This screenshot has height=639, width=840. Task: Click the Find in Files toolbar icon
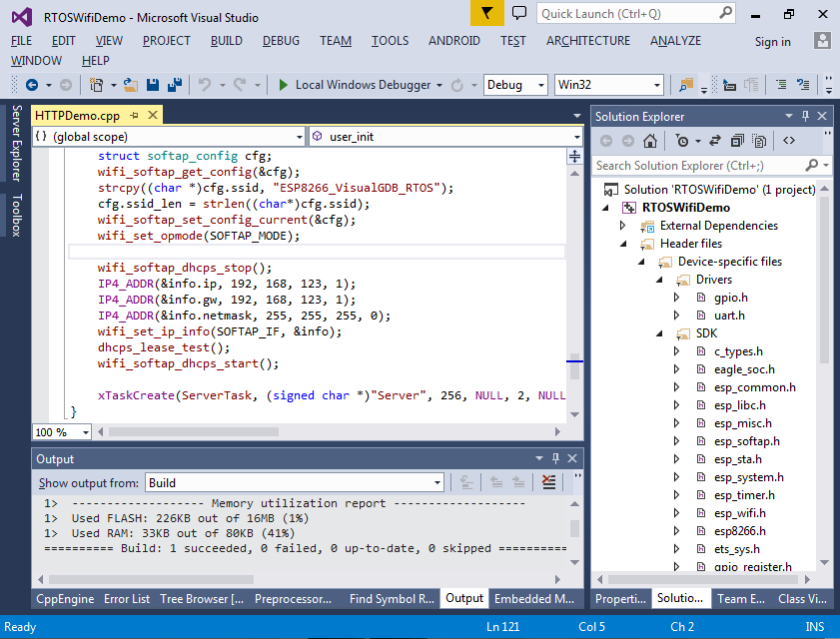pos(686,85)
